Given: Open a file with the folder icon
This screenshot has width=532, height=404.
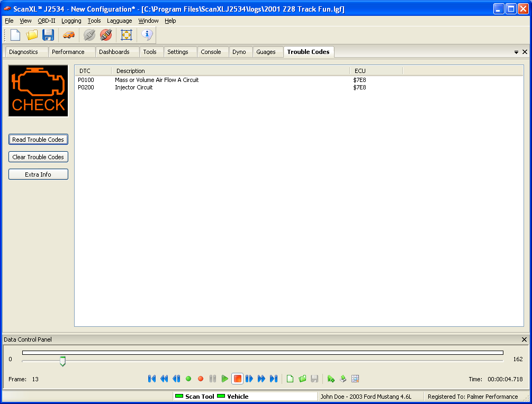Looking at the screenshot, I should (x=32, y=35).
